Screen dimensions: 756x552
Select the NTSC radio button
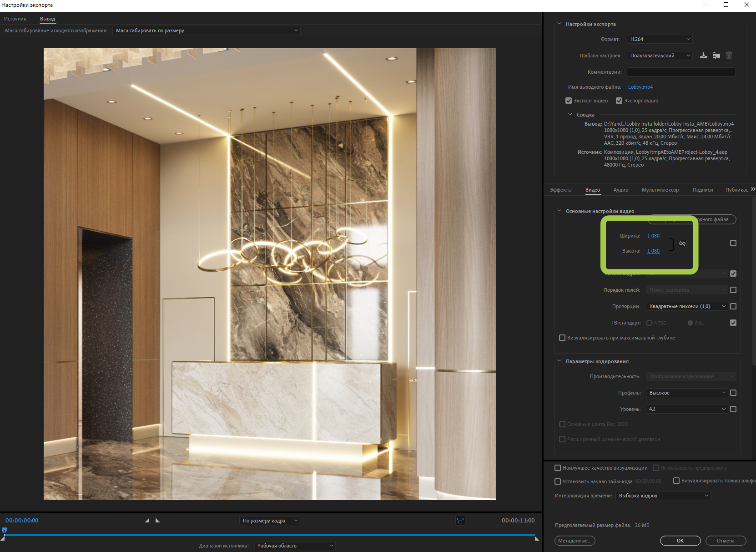point(649,323)
